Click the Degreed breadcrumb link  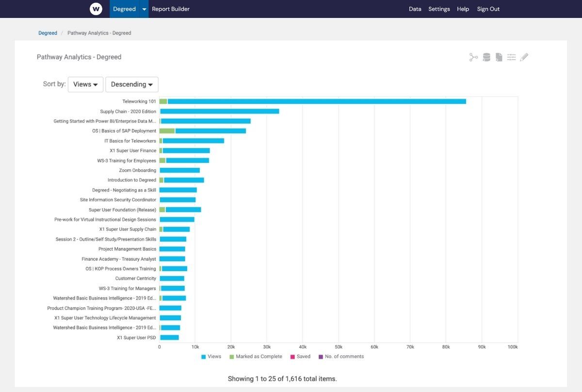[48, 33]
